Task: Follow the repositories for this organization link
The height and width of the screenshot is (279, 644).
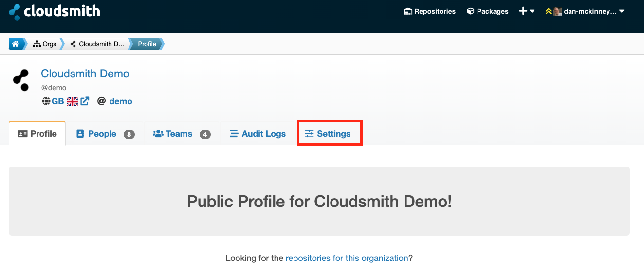Action: point(347,258)
